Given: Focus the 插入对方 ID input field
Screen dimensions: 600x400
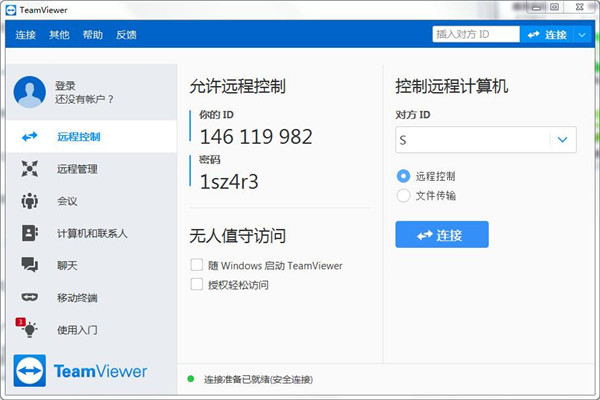Looking at the screenshot, I should point(476,34).
